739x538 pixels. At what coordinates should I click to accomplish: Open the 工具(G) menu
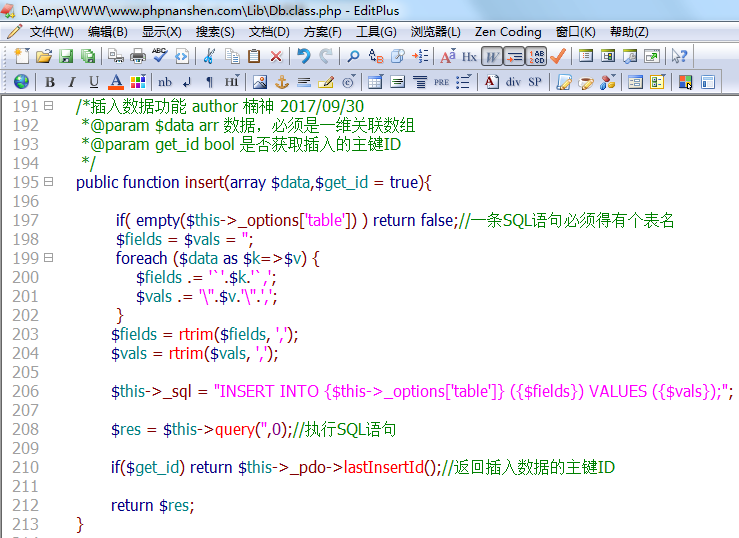coord(376,32)
